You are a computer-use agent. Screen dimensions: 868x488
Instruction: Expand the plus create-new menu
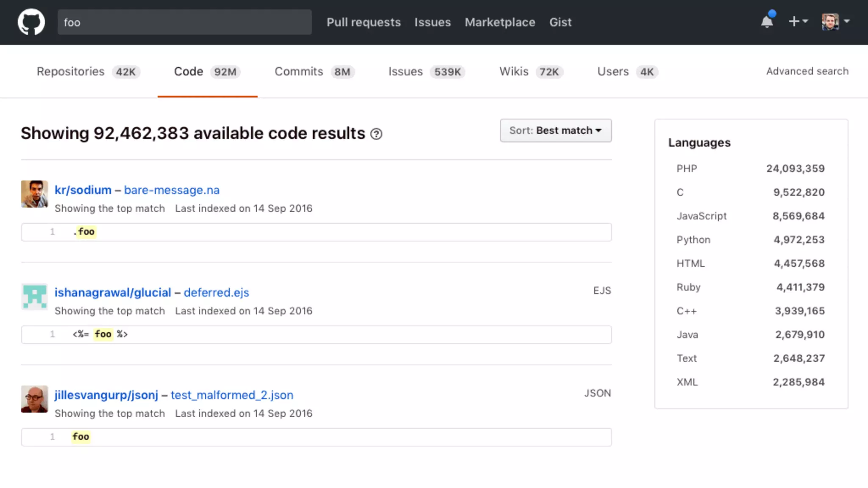click(x=798, y=21)
